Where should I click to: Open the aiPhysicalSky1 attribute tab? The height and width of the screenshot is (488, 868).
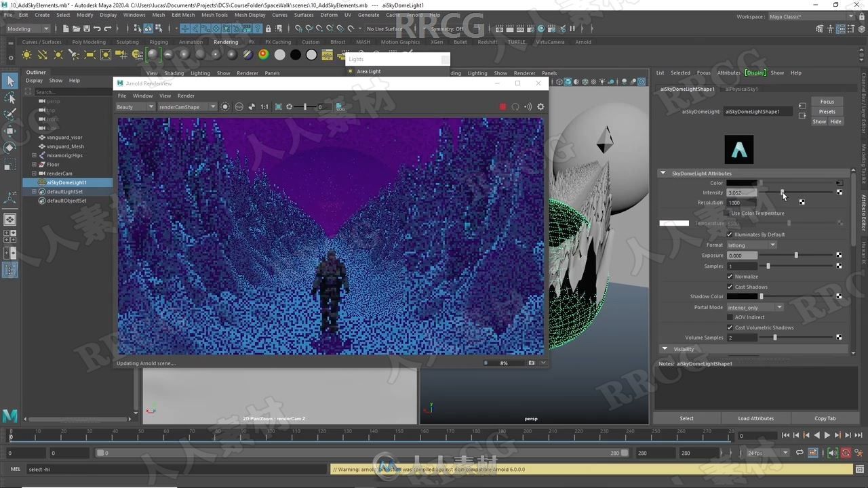(x=741, y=89)
